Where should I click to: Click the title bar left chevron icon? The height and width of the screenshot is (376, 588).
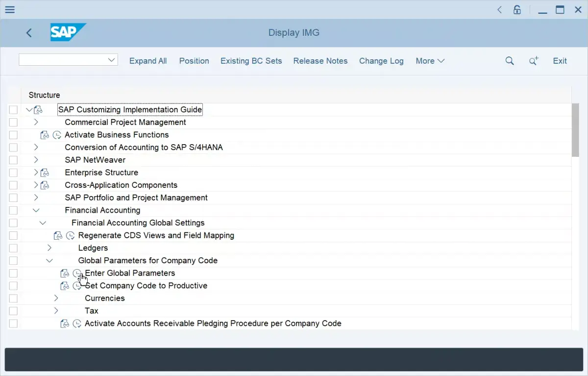point(499,9)
